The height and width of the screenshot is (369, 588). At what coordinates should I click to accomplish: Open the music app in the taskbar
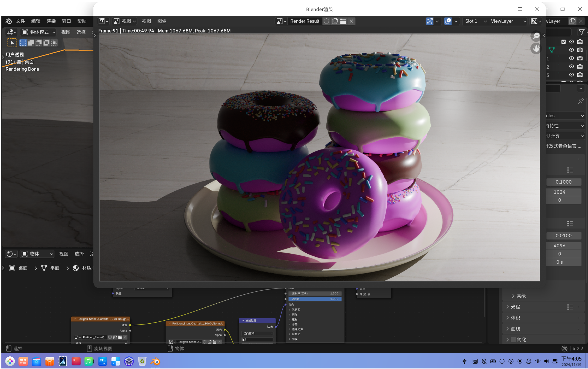89,361
